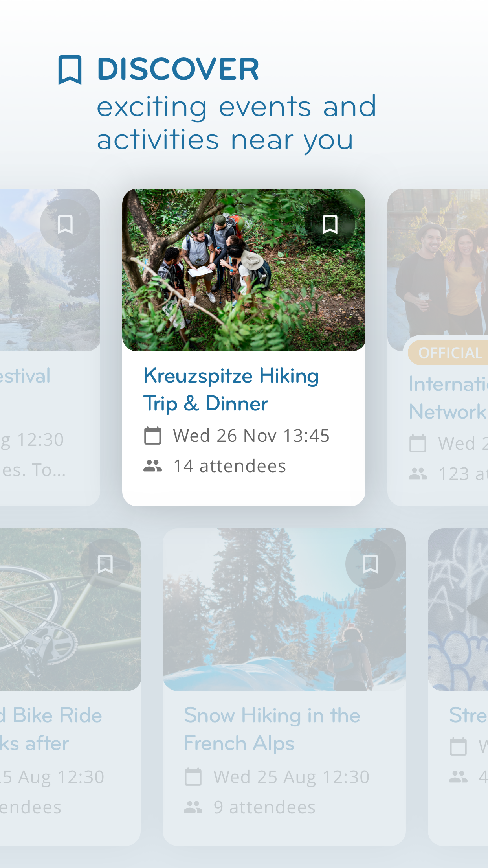The width and height of the screenshot is (488, 868).
Task: Click the DISCOVER heading text
Action: [x=178, y=69]
